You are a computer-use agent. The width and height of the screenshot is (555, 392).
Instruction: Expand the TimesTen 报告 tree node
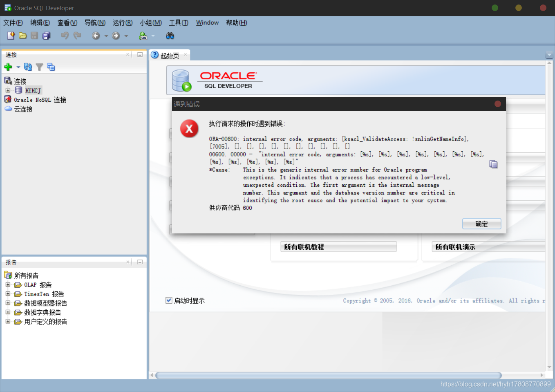(8, 293)
